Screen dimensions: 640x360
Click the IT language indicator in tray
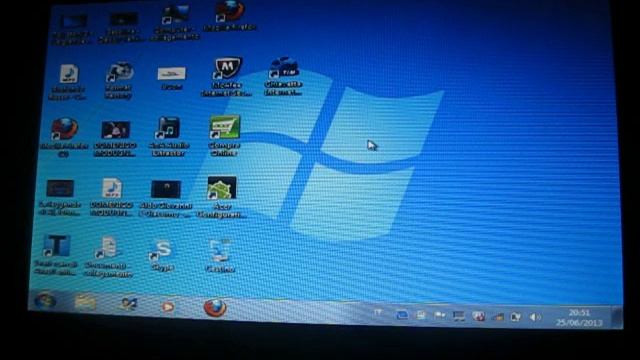pos(378,313)
